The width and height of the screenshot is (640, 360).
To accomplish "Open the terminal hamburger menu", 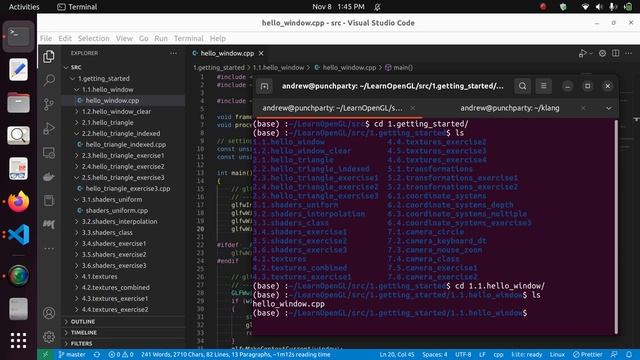I will click(x=544, y=86).
